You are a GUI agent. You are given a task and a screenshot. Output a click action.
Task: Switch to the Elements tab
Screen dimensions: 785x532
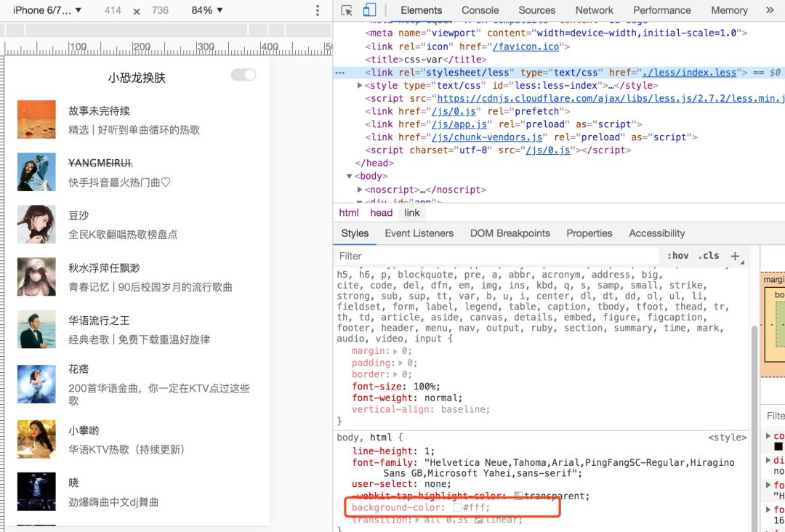(421, 10)
